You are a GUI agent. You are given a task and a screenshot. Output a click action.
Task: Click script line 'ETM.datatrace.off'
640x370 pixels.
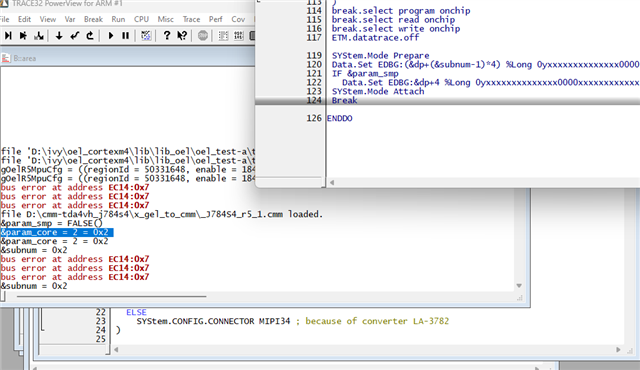pyautogui.click(x=376, y=38)
